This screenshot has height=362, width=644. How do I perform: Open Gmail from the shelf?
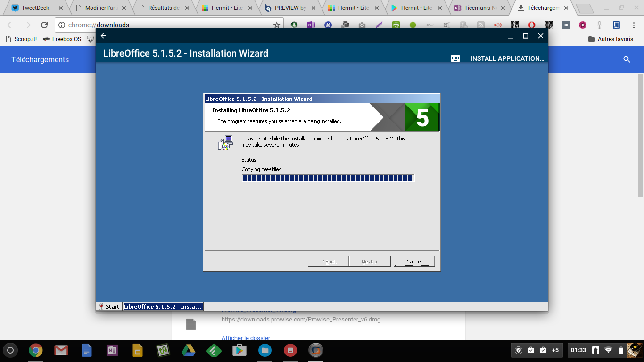[61, 350]
